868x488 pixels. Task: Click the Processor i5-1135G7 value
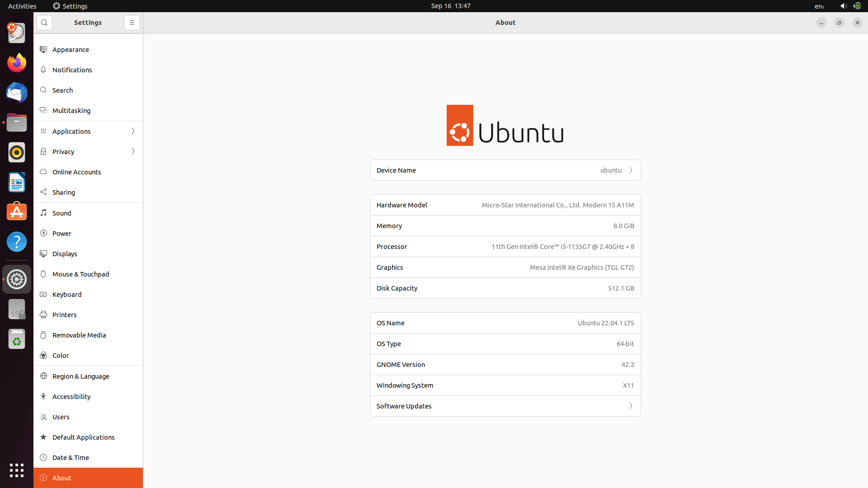click(x=562, y=247)
